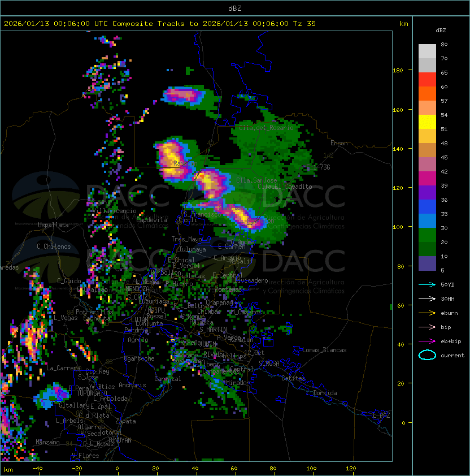This screenshot has width=470, height=476.
Task: Click the 'Manzano' place label
Action: coord(47,442)
